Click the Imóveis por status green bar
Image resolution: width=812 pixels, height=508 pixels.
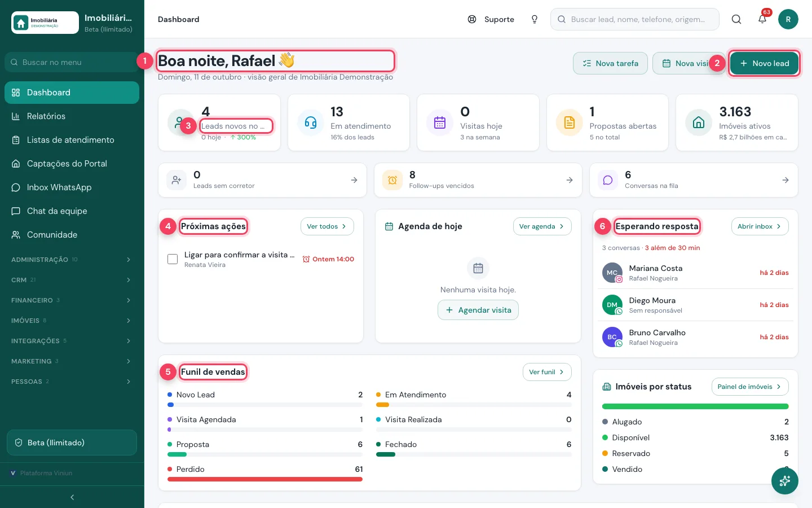[x=695, y=406]
